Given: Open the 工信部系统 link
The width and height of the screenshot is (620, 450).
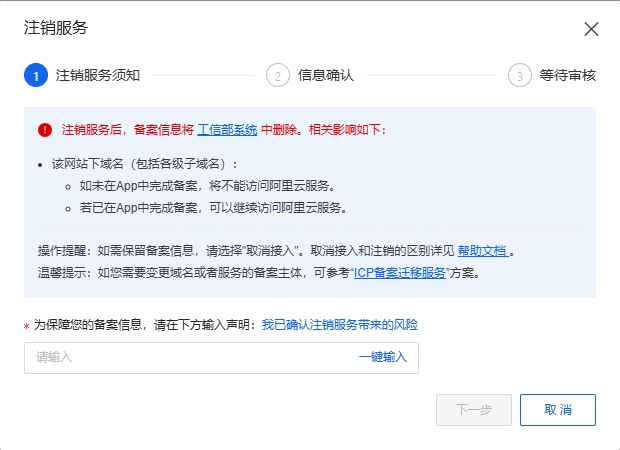Looking at the screenshot, I should (x=227, y=130).
